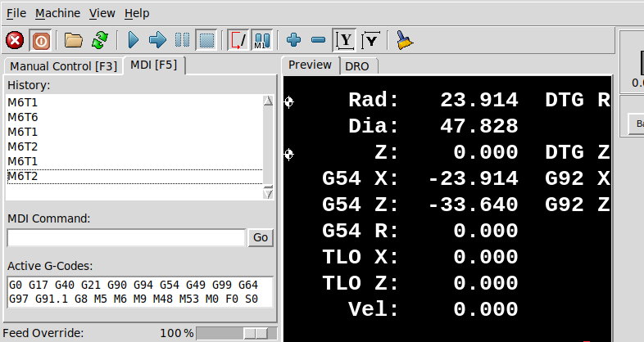Click the MDI Command: label

tap(49, 219)
